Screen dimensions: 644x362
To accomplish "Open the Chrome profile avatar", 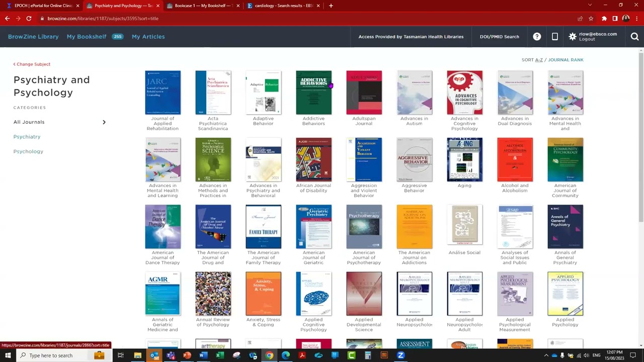I will point(626,19).
